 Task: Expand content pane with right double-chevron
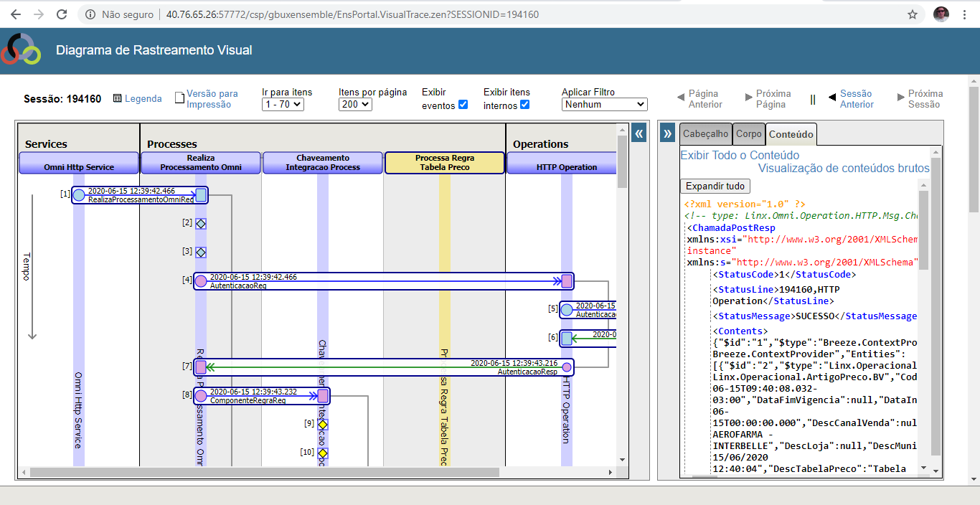(x=667, y=133)
